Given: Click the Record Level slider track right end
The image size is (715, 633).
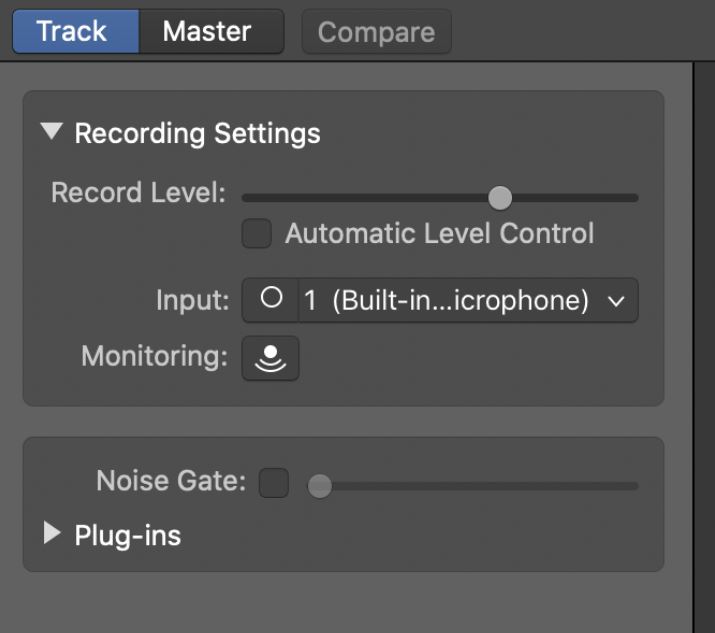Looking at the screenshot, I should [x=632, y=198].
